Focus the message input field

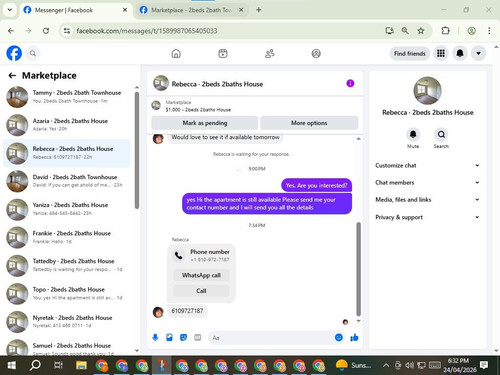coord(271,338)
